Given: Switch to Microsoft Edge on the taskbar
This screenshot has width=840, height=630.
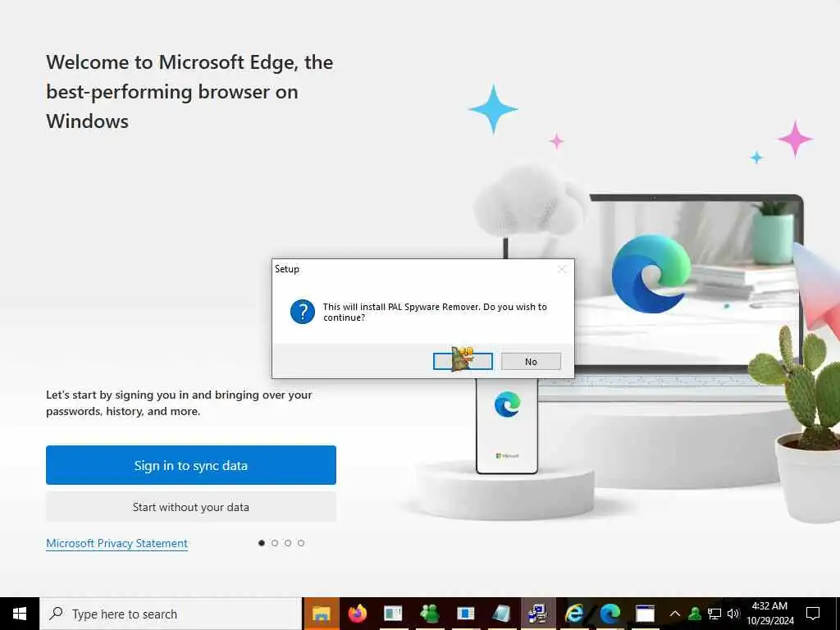Looking at the screenshot, I should (609, 614).
